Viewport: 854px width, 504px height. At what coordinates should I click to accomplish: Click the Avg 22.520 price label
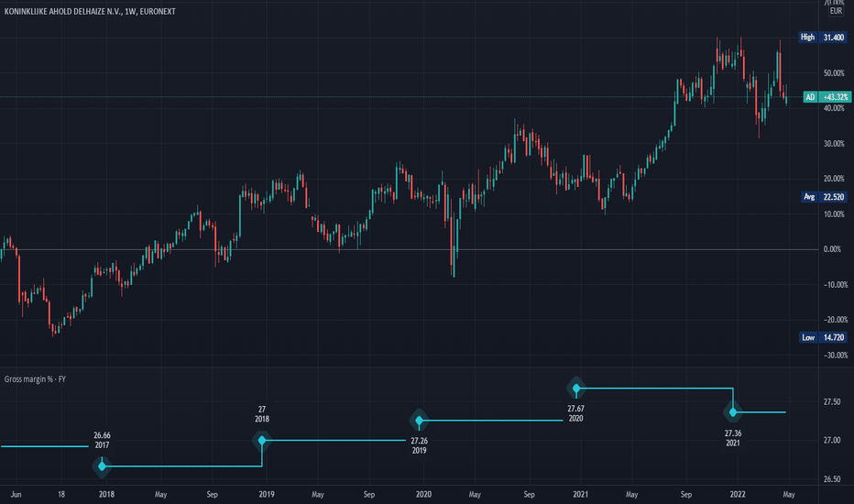click(825, 197)
